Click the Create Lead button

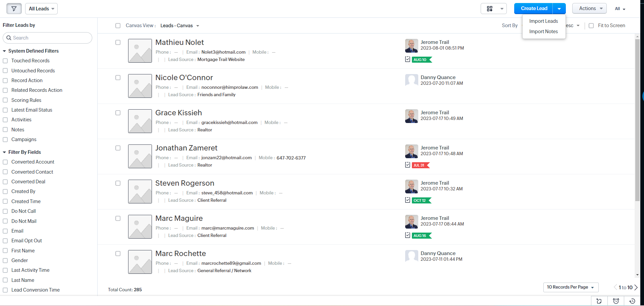534,9
